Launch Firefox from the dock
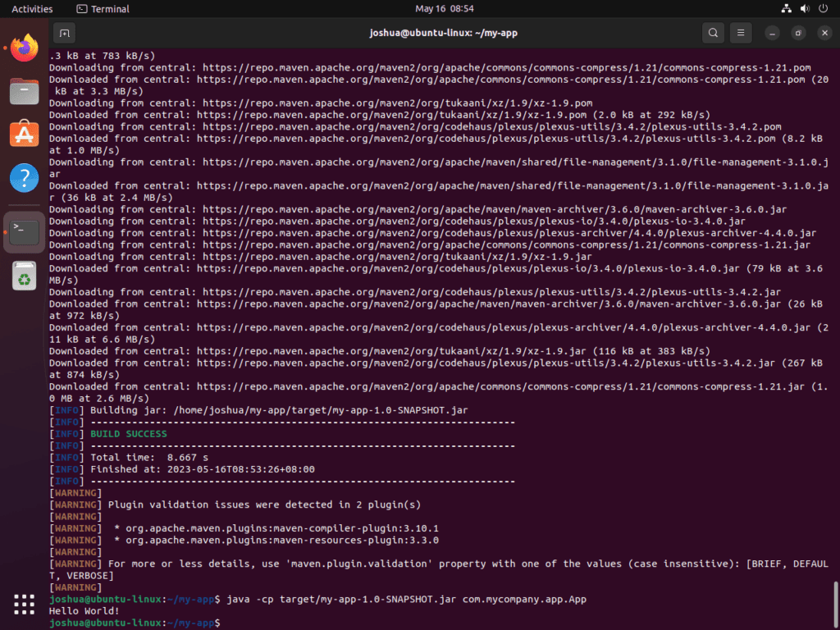Screen dimensions: 840x630 [24, 47]
